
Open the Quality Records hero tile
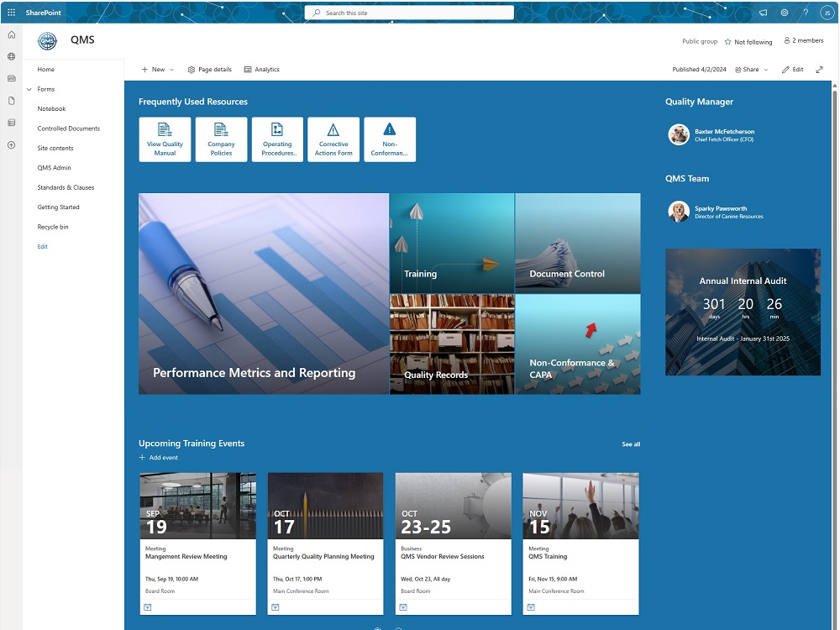click(452, 344)
